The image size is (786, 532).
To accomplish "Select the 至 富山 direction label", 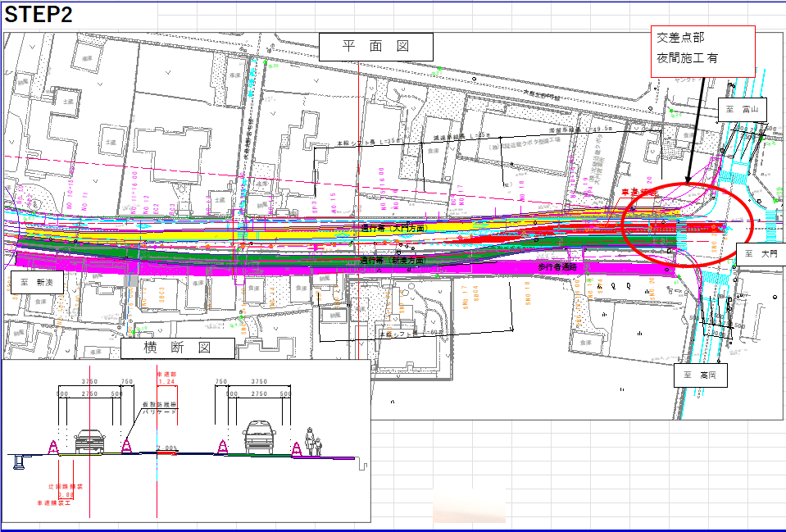I will point(743,110).
